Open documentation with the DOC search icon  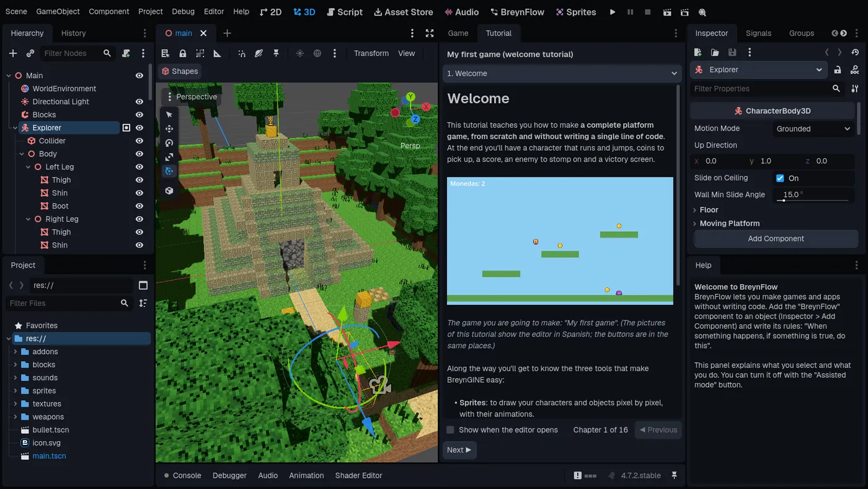855,70
